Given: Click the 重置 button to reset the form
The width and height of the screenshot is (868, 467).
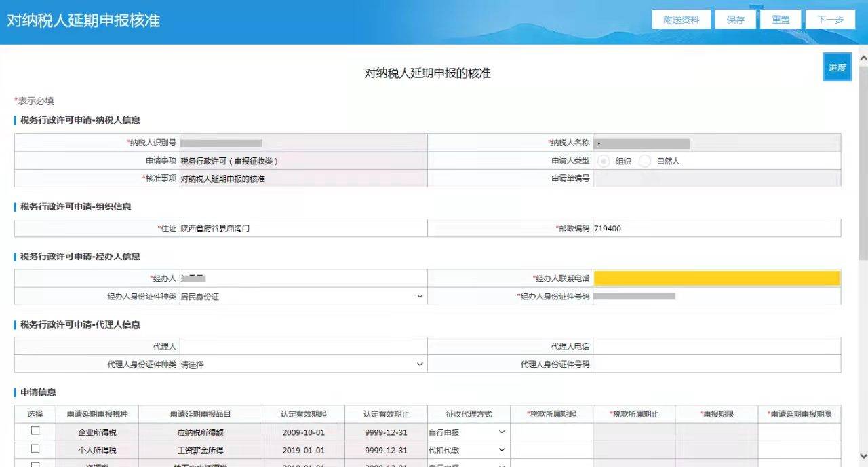Looking at the screenshot, I should (780, 19).
